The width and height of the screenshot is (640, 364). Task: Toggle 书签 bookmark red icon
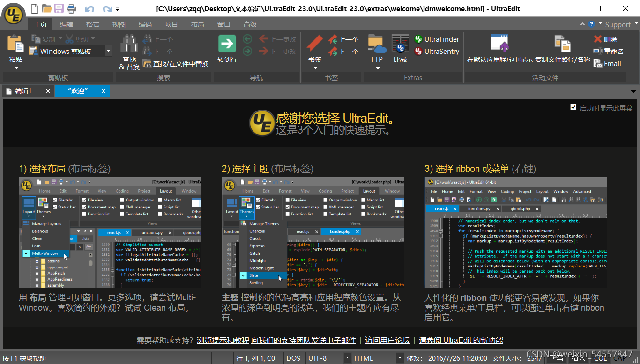coord(315,43)
